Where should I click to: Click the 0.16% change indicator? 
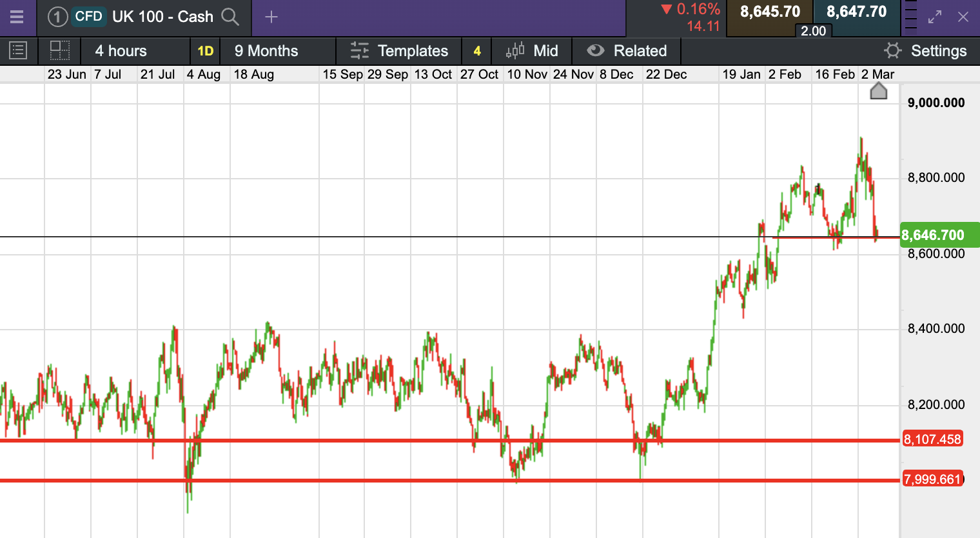click(x=691, y=9)
